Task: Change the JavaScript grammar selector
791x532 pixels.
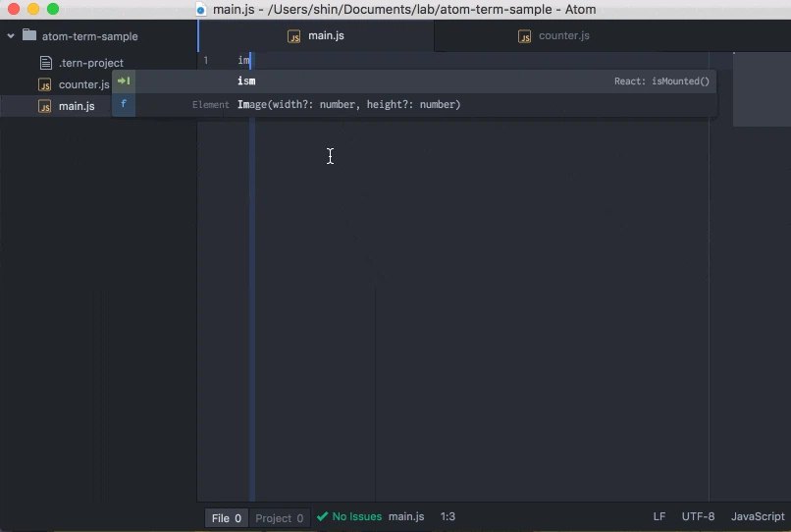Action: 758,516
